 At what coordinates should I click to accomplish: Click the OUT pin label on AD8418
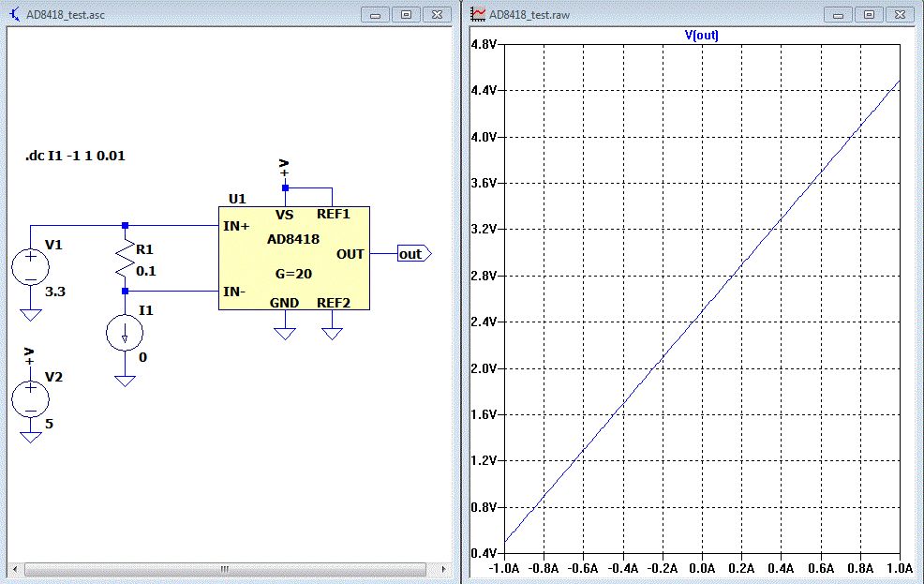point(350,255)
